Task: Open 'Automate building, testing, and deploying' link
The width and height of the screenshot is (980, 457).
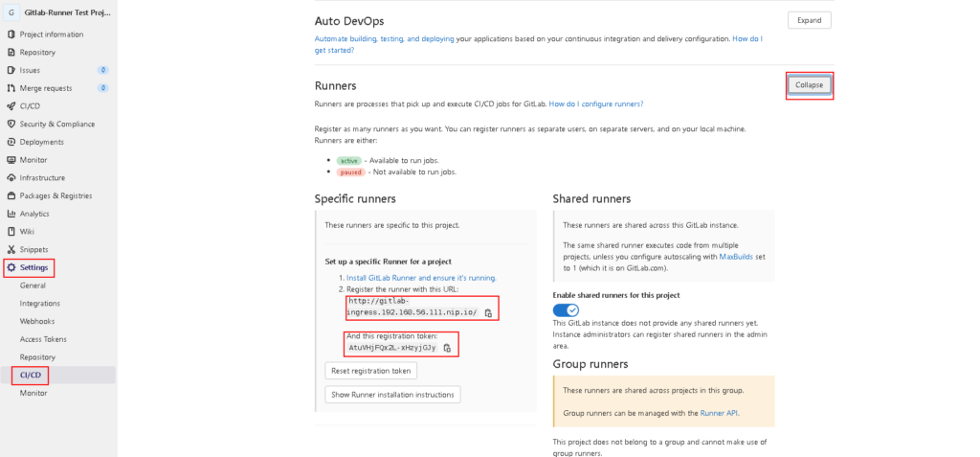Action: coord(385,39)
